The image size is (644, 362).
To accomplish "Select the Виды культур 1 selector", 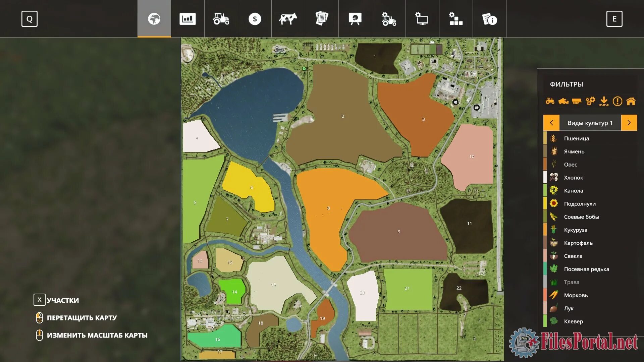I will click(x=590, y=123).
